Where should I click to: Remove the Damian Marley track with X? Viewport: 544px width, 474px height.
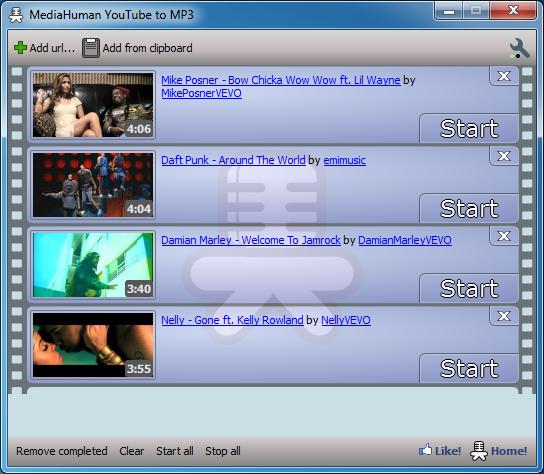504,236
